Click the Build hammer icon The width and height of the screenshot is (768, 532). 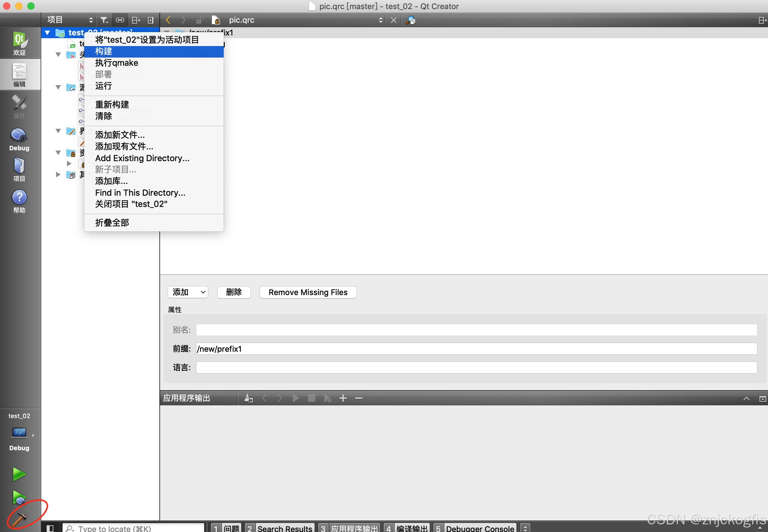tap(19, 519)
